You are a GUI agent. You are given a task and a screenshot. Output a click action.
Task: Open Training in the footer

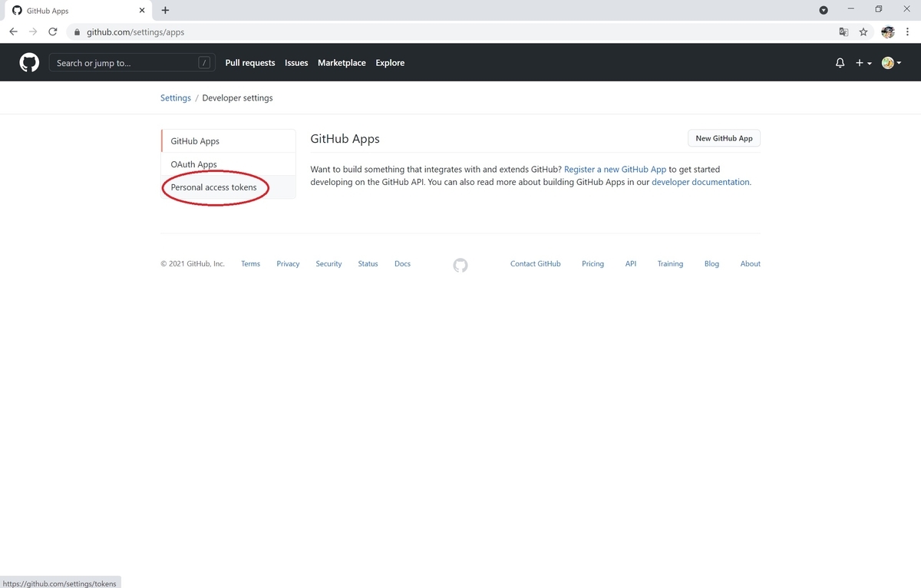(670, 264)
